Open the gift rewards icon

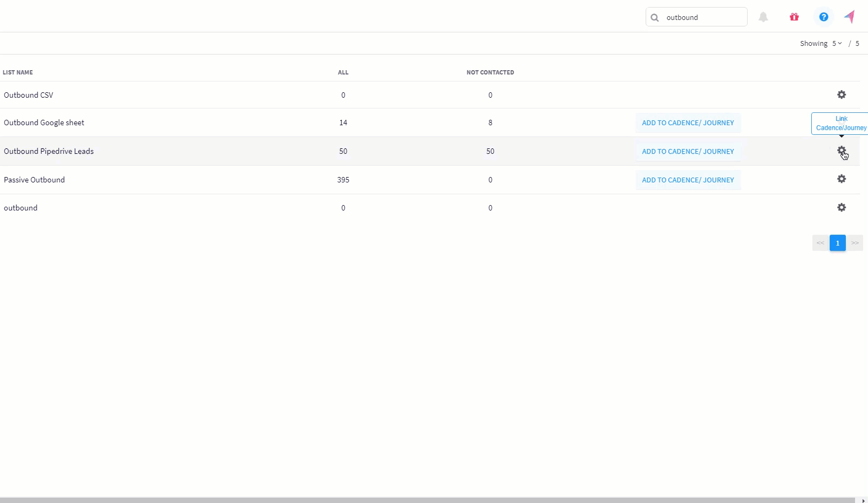point(794,17)
